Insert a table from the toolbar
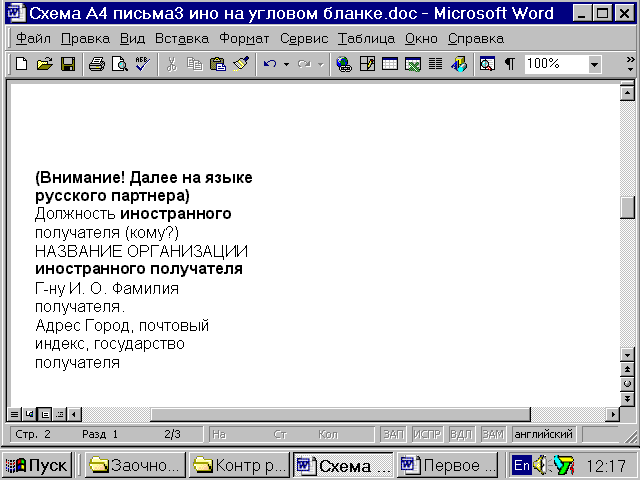The height and width of the screenshot is (480, 640). click(x=390, y=64)
